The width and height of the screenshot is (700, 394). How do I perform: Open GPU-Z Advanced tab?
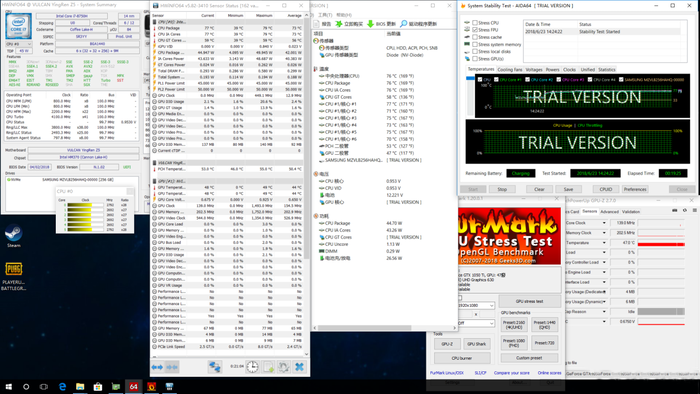[x=609, y=212]
